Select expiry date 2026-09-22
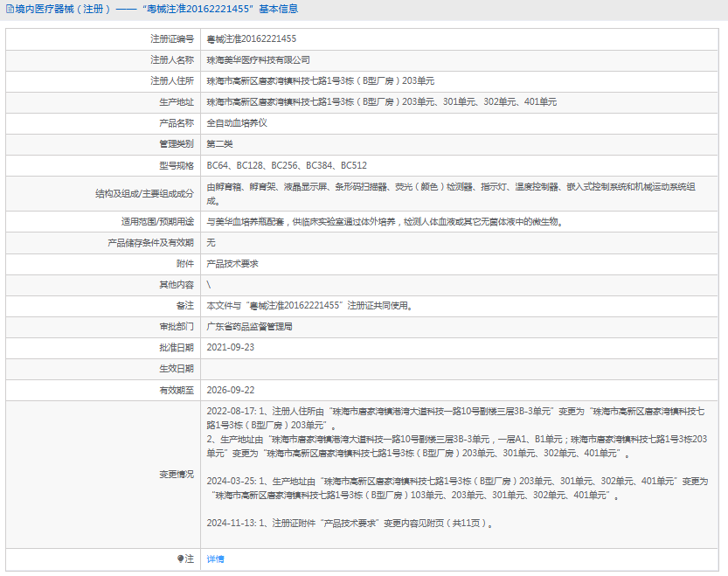This screenshot has width=728, height=576. click(x=231, y=390)
